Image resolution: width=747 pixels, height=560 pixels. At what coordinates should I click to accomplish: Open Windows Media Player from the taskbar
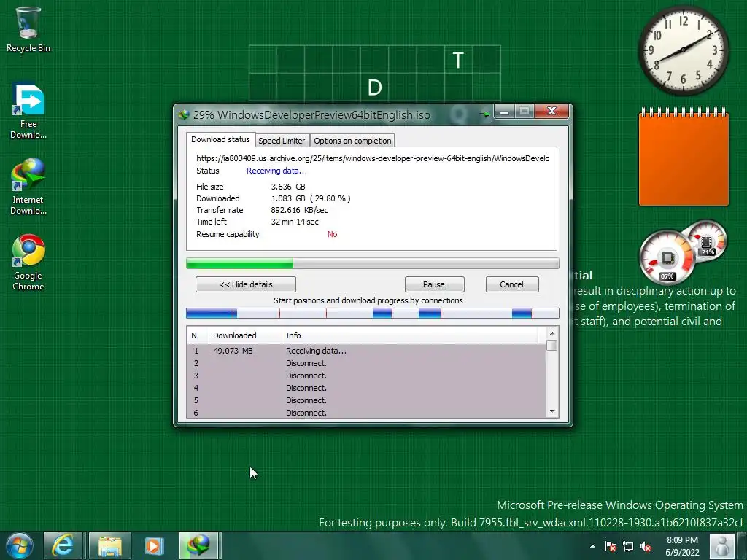pos(154,545)
